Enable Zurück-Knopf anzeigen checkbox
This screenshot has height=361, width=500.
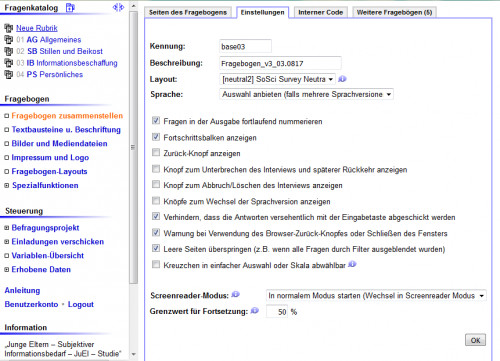click(x=156, y=152)
